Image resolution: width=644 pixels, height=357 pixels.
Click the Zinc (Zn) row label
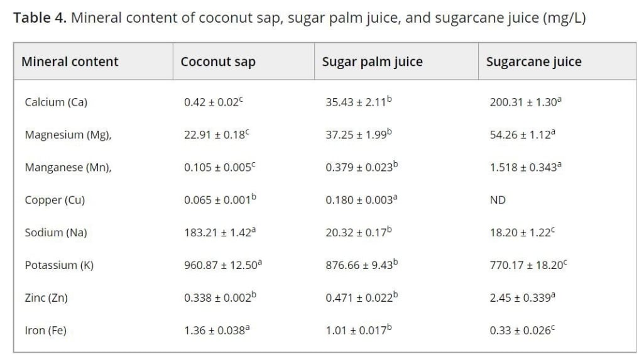tap(46, 298)
